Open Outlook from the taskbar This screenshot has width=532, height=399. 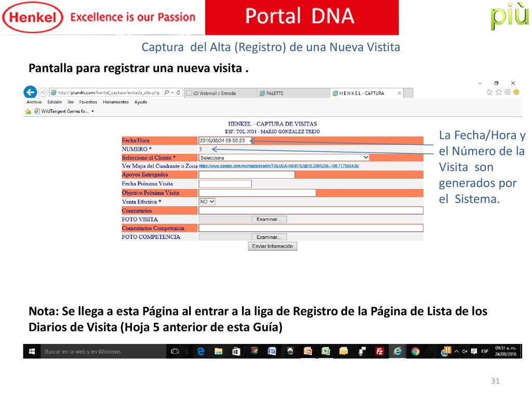(x=344, y=352)
